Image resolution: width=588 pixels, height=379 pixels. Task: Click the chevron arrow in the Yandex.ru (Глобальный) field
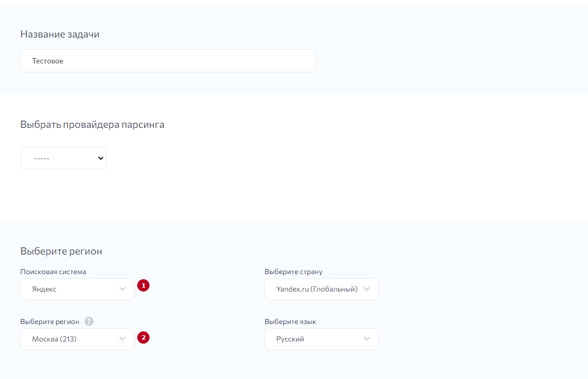pyautogui.click(x=367, y=289)
